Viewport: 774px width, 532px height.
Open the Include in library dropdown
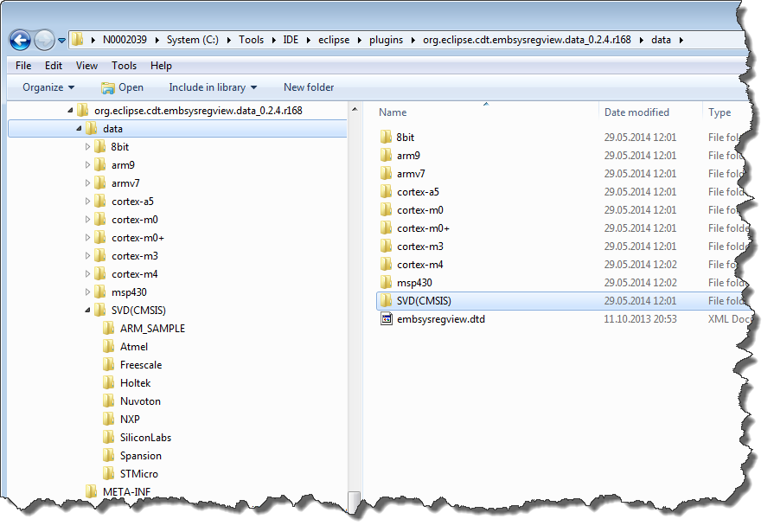213,87
